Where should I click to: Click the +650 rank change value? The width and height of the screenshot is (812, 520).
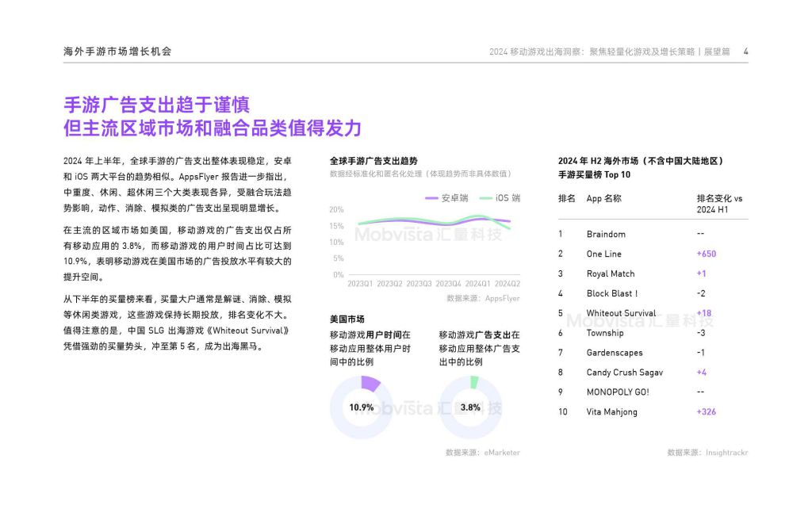(707, 254)
